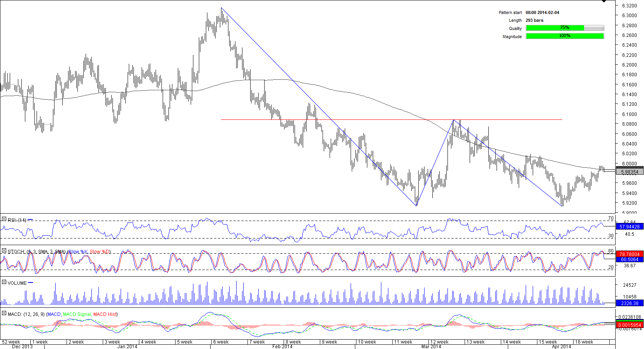Click the RSI 70 level label

pyautogui.click(x=611, y=218)
